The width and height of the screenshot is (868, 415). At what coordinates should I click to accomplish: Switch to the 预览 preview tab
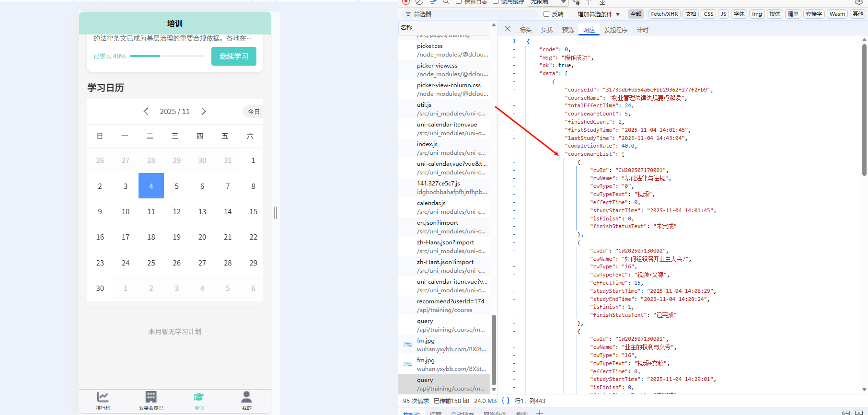pyautogui.click(x=567, y=30)
